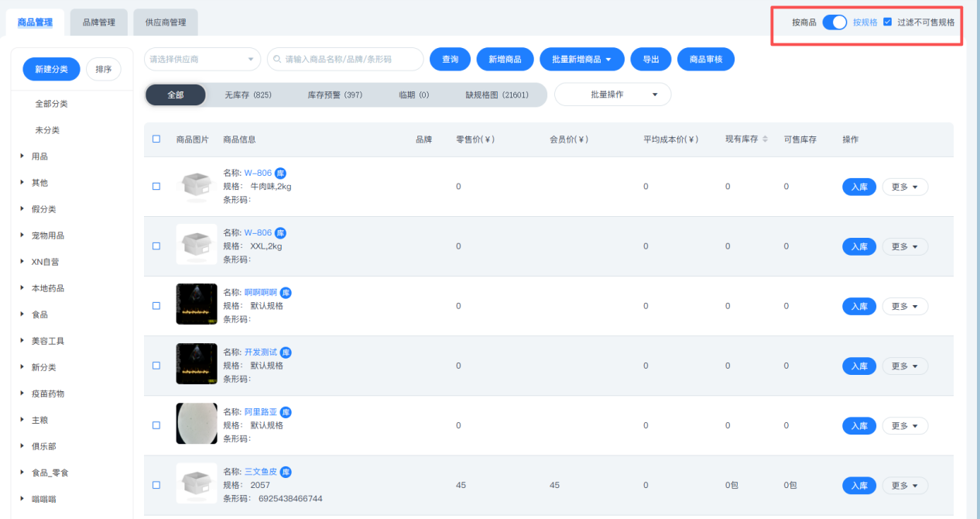Expand the 宠物用品 category in sidebar
980x519 pixels.
click(x=22, y=235)
